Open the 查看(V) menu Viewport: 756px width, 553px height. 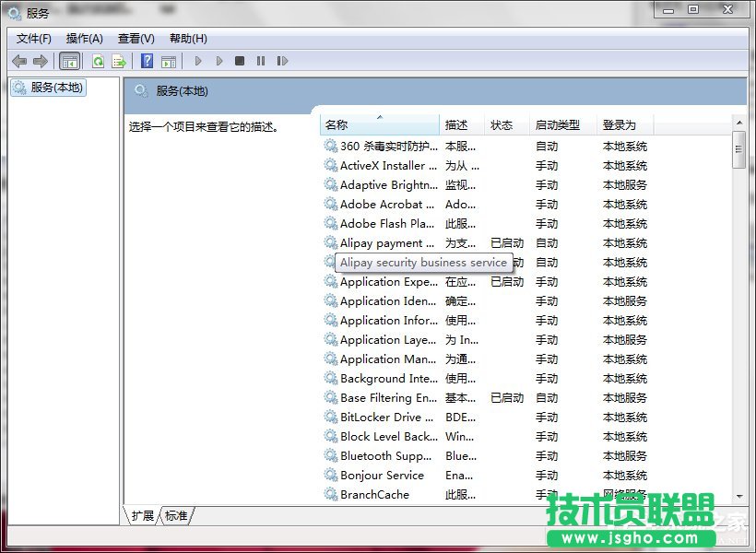[135, 38]
